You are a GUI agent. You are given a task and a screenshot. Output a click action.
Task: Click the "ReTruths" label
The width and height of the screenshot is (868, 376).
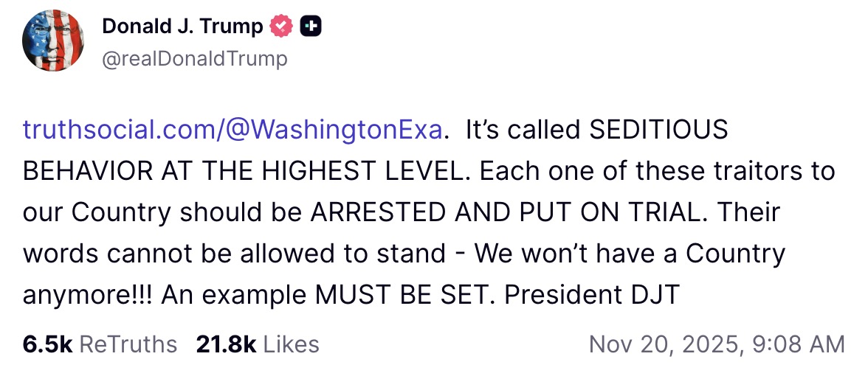pyautogui.click(x=128, y=344)
